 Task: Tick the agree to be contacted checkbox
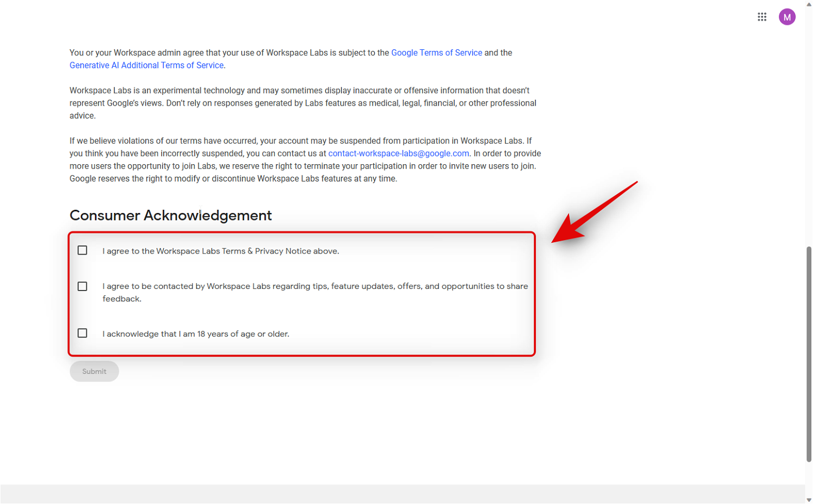[82, 286]
